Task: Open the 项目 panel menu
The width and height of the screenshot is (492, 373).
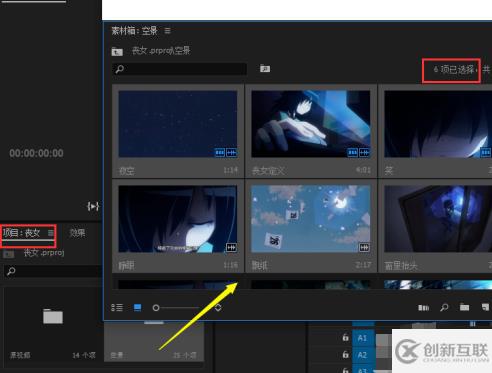Action: pos(50,232)
